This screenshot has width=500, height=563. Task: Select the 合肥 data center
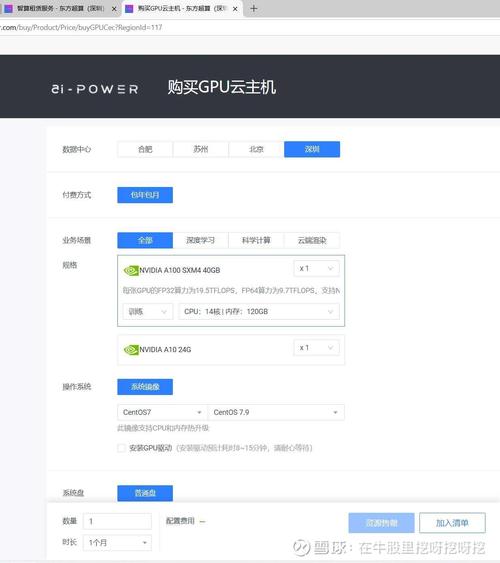coord(145,149)
